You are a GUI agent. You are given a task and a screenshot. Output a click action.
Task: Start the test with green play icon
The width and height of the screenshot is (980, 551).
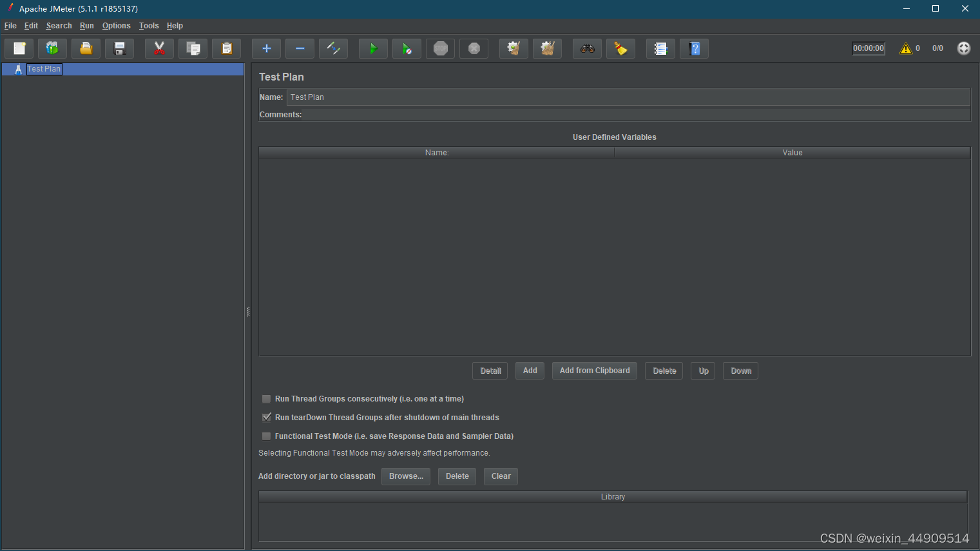pyautogui.click(x=373, y=48)
